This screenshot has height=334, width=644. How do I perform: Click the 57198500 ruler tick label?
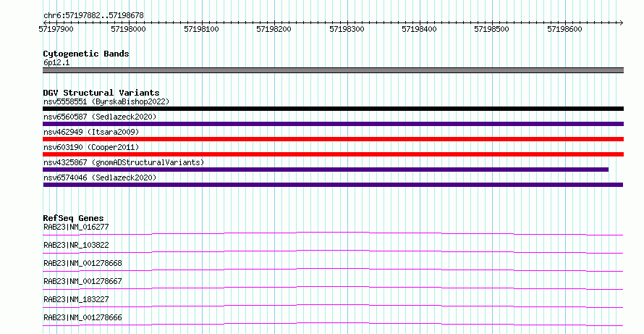point(491,29)
